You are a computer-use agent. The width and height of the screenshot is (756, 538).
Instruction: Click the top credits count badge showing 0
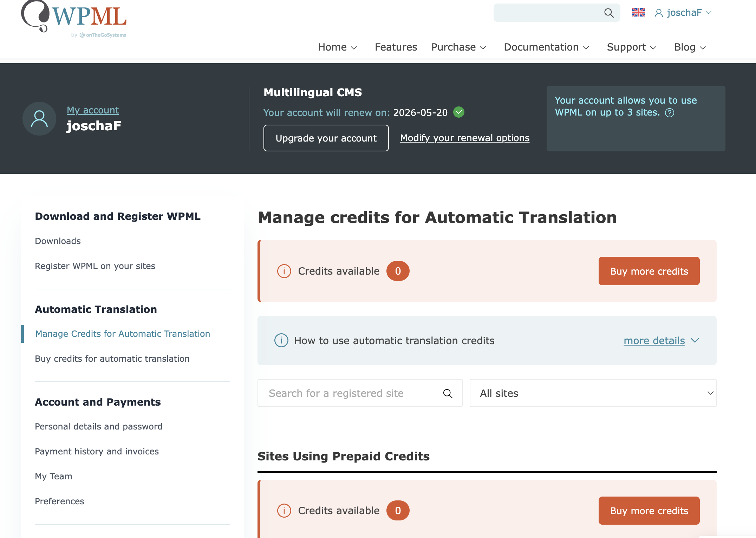(398, 271)
